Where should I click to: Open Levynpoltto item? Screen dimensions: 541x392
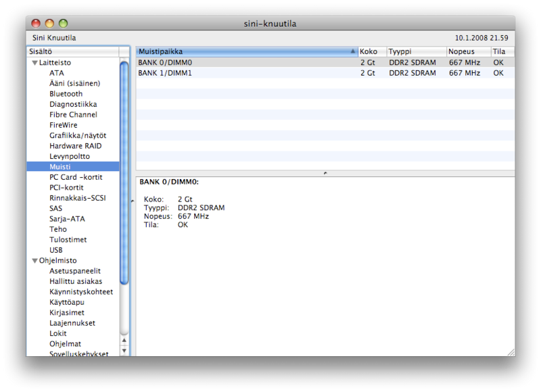70,156
